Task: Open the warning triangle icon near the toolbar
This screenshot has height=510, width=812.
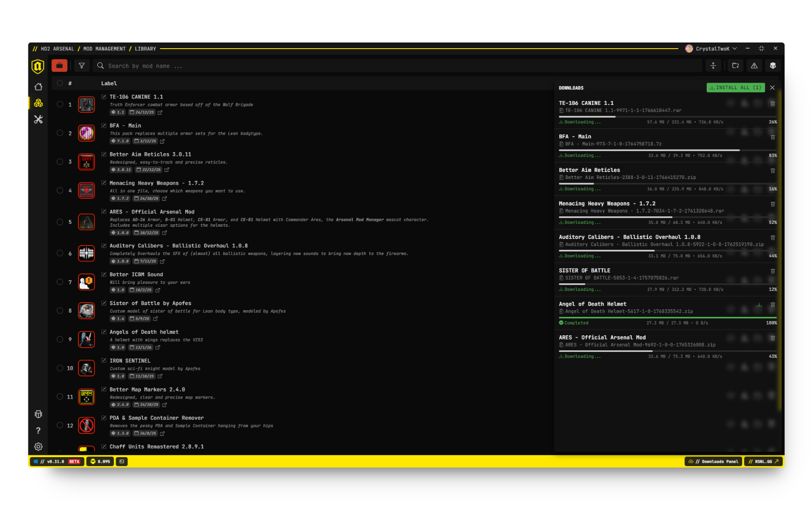Action: click(x=754, y=66)
